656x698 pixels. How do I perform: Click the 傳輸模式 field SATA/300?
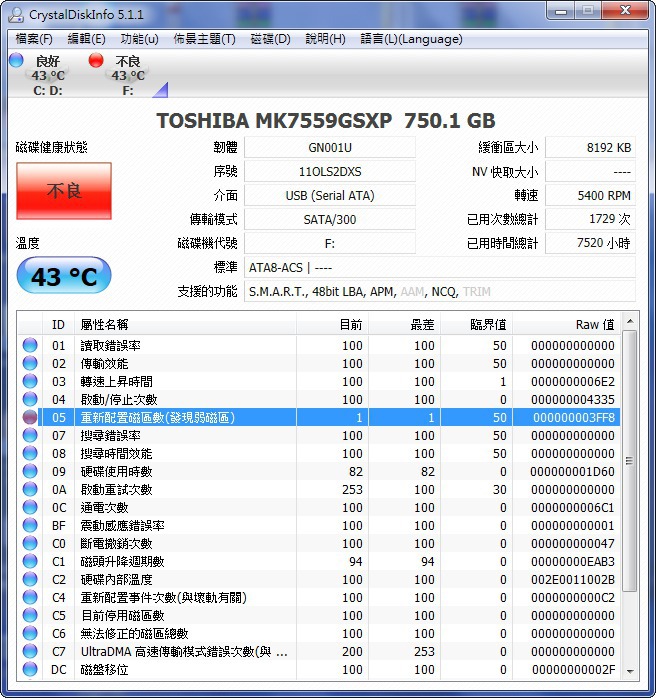click(330, 219)
